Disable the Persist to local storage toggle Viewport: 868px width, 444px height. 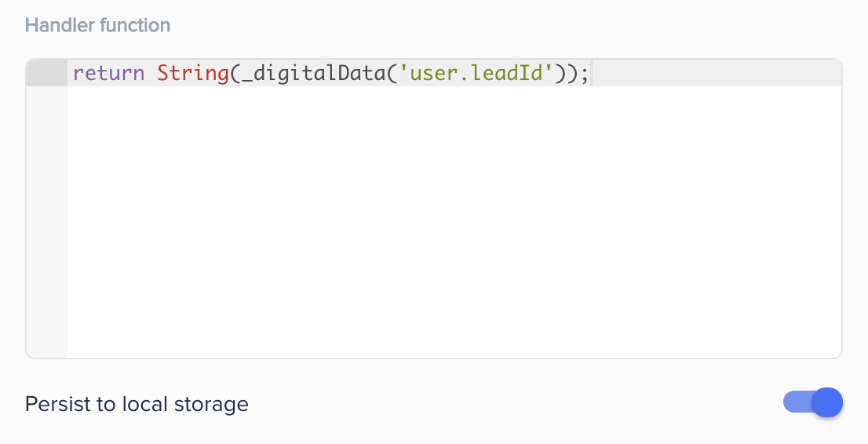pyautogui.click(x=812, y=402)
